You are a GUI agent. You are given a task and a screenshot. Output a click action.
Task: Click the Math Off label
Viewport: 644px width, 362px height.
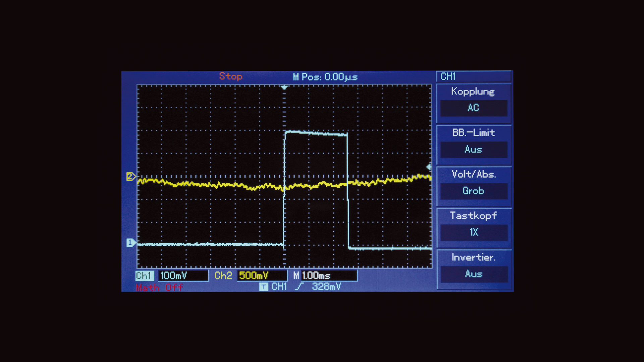[159, 288]
